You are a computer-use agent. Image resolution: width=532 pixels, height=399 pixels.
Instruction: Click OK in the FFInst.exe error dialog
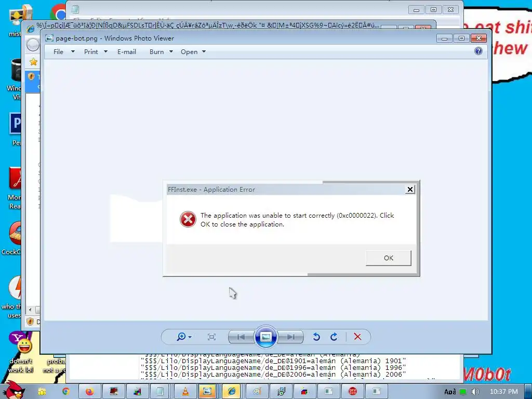(389, 258)
